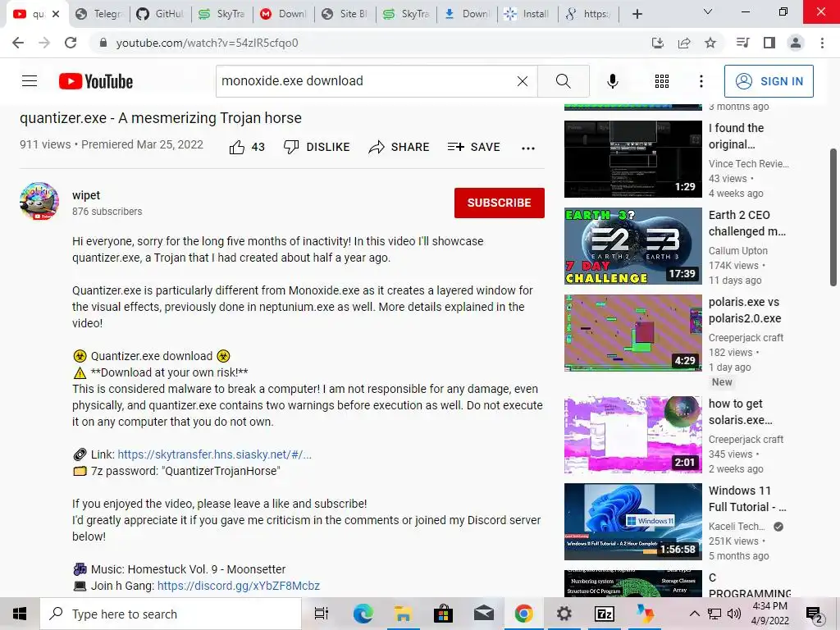This screenshot has height=630, width=840.
Task: Switch to the GitHub tab
Action: pos(160,14)
